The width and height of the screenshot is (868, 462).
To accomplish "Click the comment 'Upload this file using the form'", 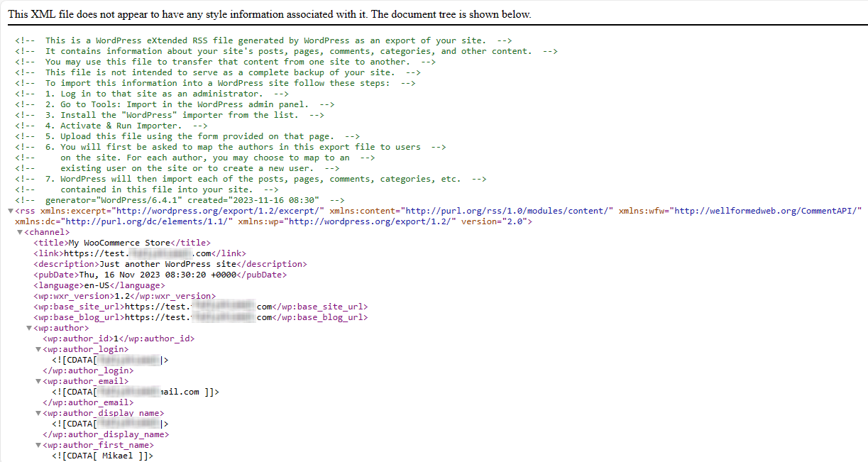I will (187, 136).
